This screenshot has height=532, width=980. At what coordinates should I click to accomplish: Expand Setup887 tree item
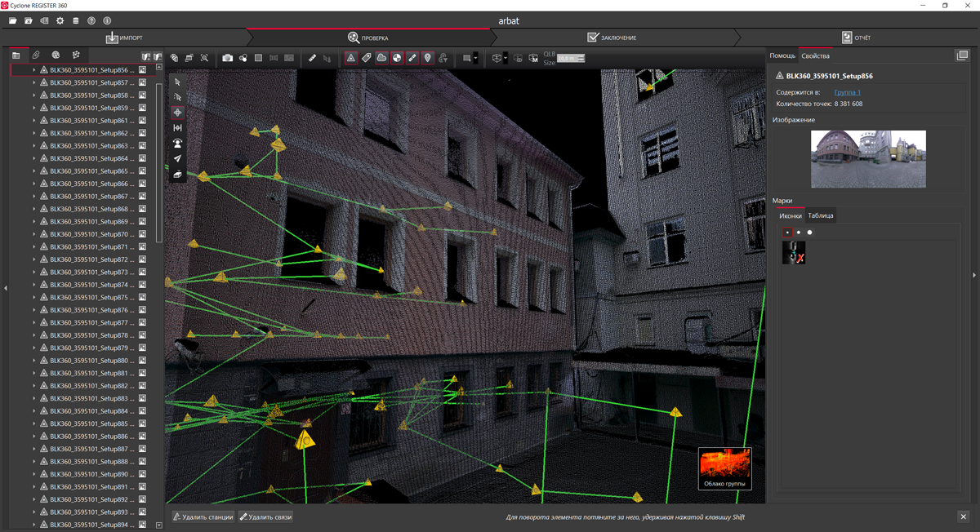[x=34, y=449]
